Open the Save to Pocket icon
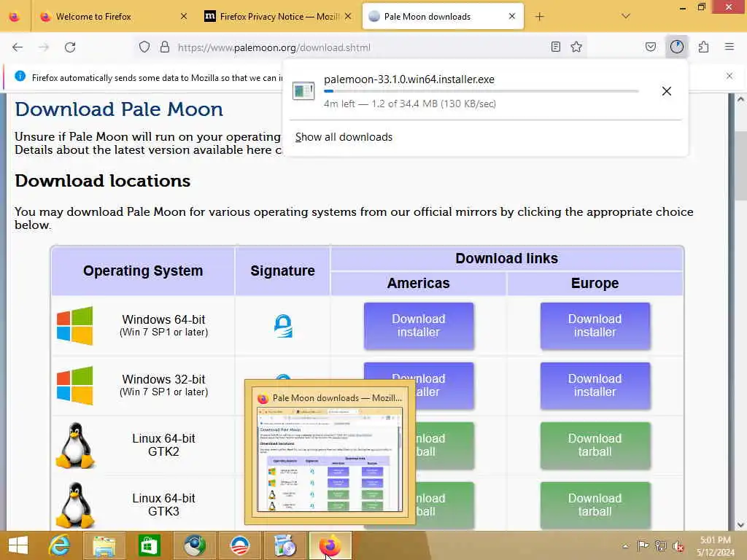Screen dimensions: 747x560 650,47
